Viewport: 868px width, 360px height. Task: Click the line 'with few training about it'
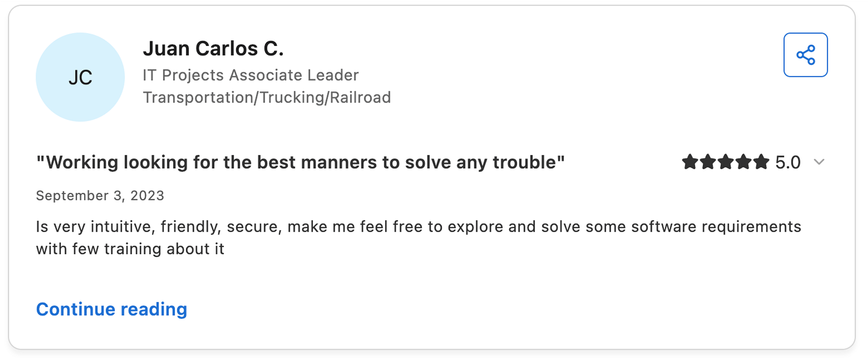coord(130,249)
